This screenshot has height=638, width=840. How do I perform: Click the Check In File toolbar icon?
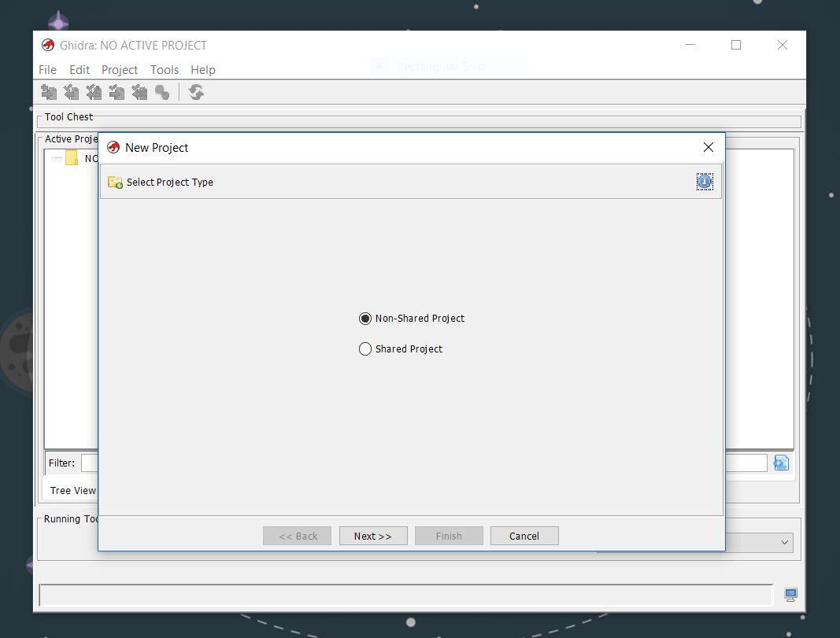coord(117,93)
